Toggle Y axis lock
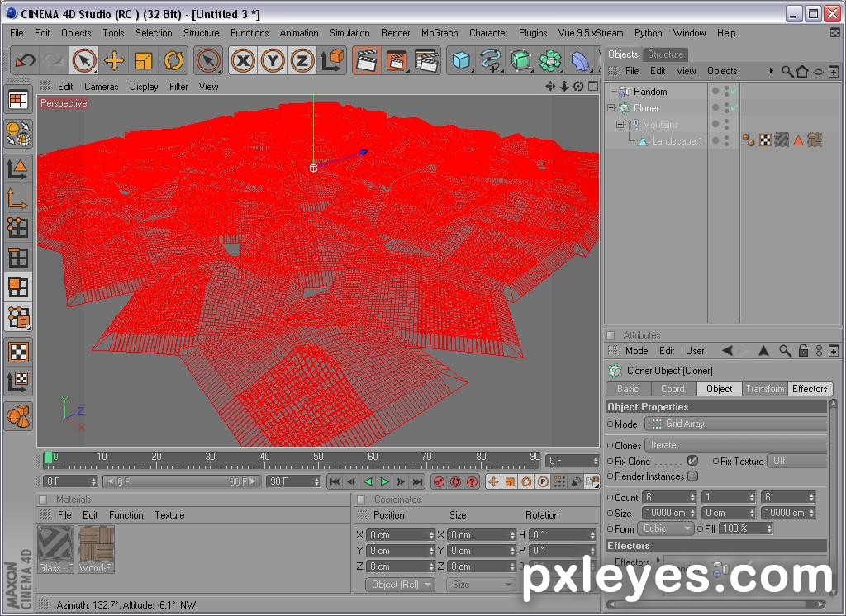This screenshot has height=616, width=846. pos(273,60)
